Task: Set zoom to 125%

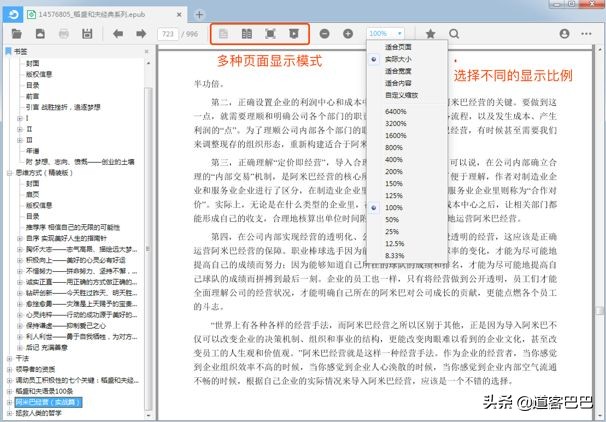Action: point(394,196)
